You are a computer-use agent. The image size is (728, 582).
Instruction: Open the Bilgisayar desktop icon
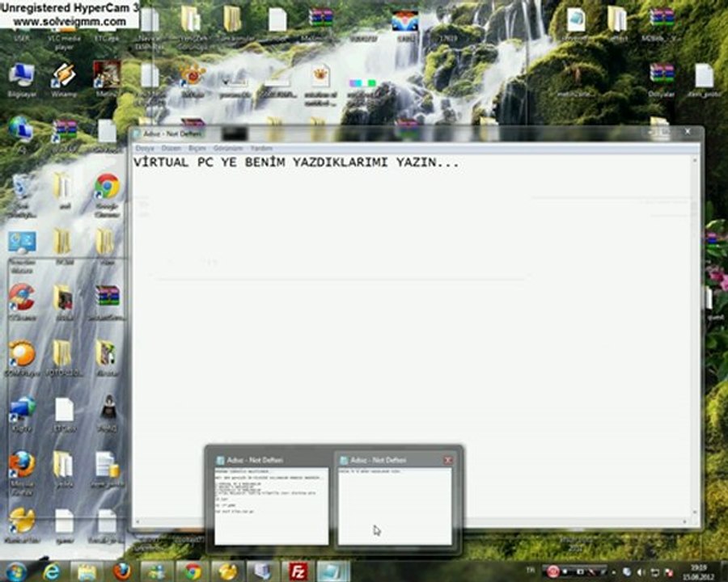coord(22,80)
